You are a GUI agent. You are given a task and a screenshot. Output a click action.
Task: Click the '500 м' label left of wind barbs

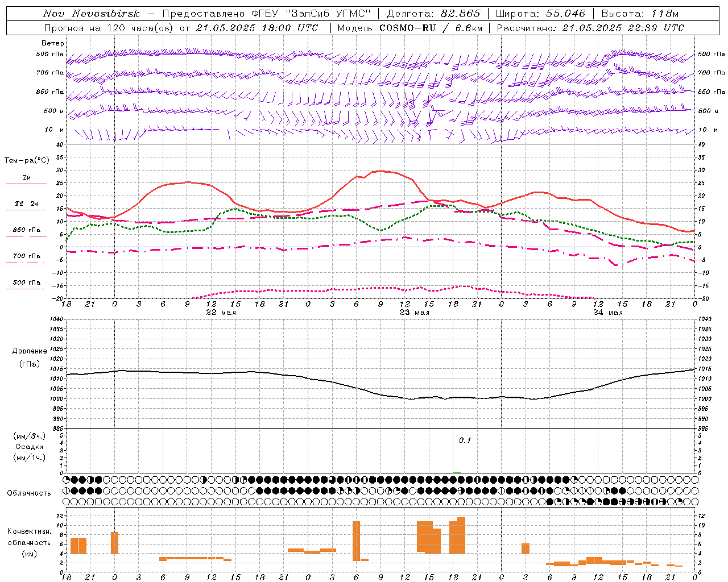50,111
